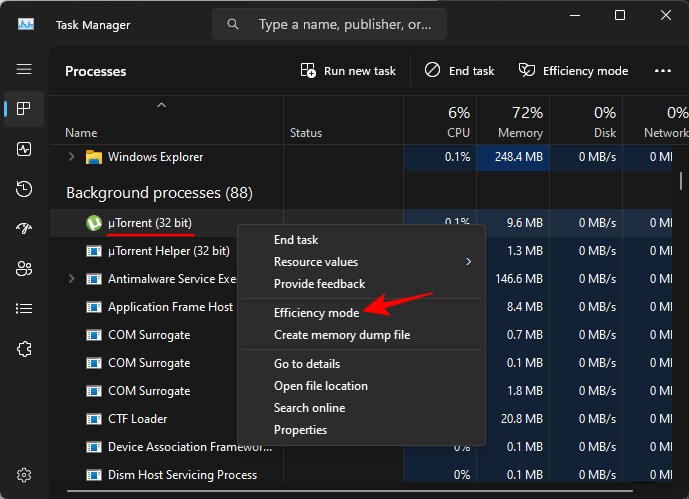
Task: Toggle sort order with the Name column arrow
Action: click(x=162, y=105)
